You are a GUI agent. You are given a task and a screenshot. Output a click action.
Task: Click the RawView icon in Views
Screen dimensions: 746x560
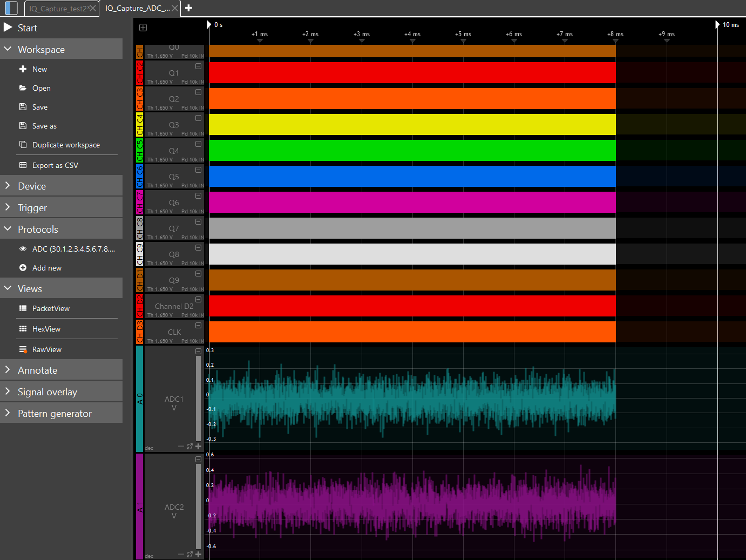pyautogui.click(x=23, y=349)
